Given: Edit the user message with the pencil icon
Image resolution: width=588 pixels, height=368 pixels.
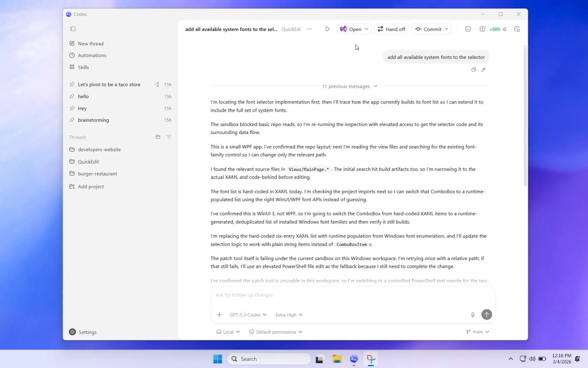Looking at the screenshot, I should pos(483,70).
